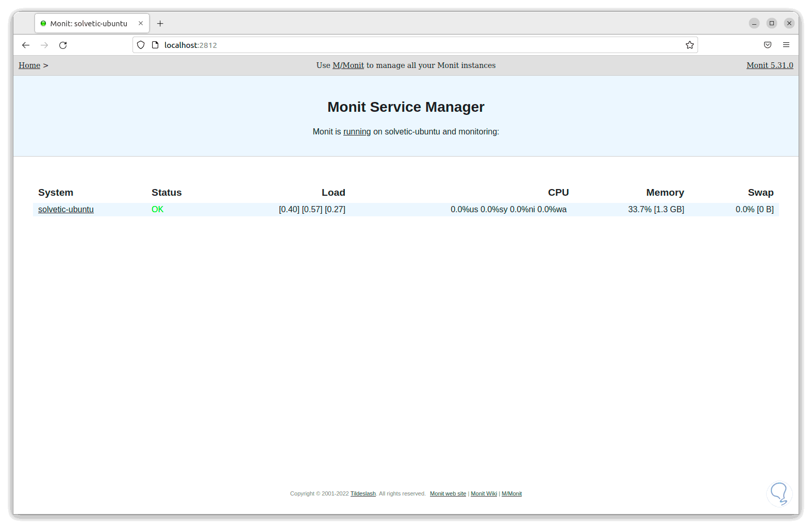Viewport: 812px width, 529px height.
Task: Click the System column header
Action: click(x=56, y=193)
